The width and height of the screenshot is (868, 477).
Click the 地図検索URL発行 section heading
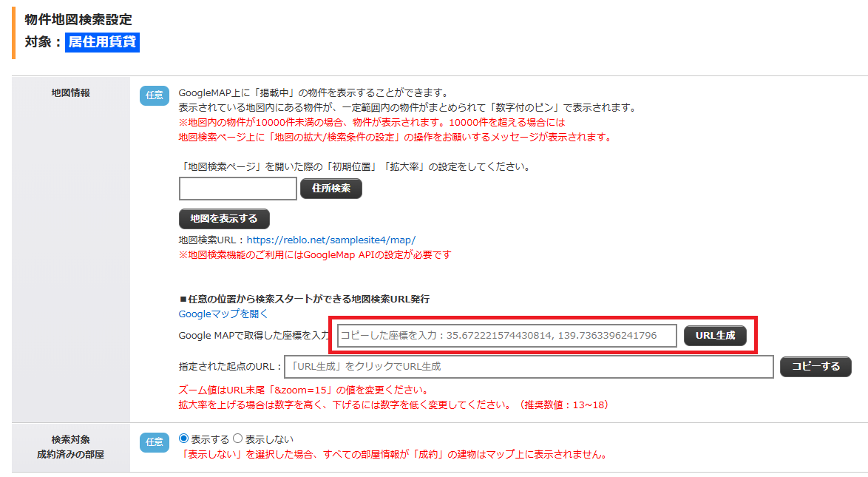tap(304, 299)
